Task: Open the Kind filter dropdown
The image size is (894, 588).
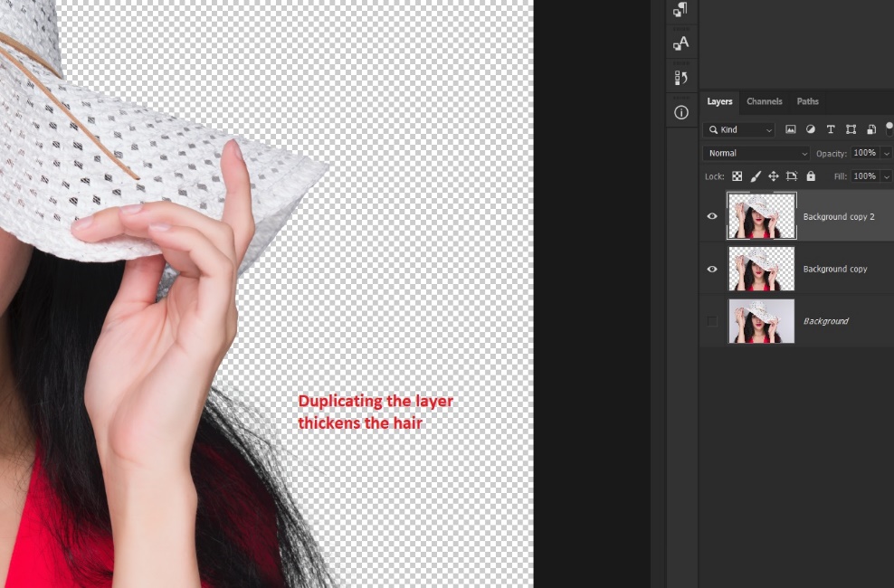Action: click(739, 130)
